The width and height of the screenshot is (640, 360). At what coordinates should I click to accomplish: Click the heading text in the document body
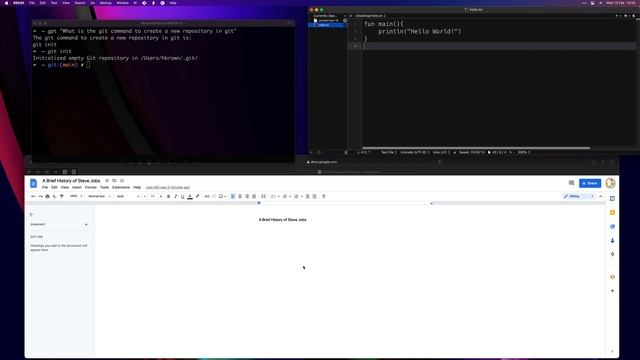click(282, 220)
